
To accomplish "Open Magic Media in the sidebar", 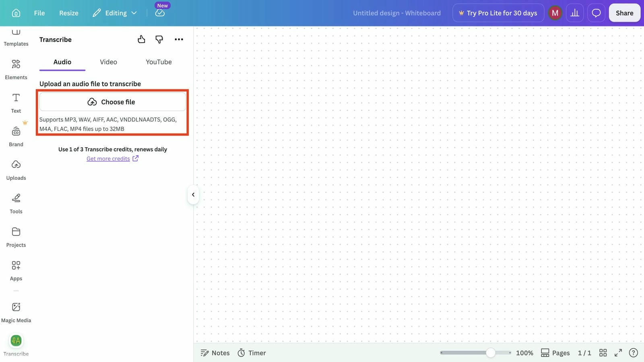I will click(x=16, y=313).
